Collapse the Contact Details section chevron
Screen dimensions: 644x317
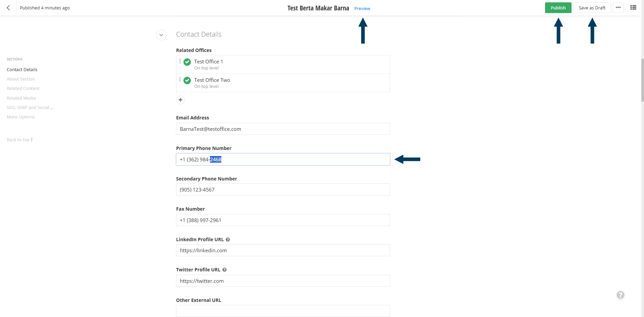click(161, 35)
